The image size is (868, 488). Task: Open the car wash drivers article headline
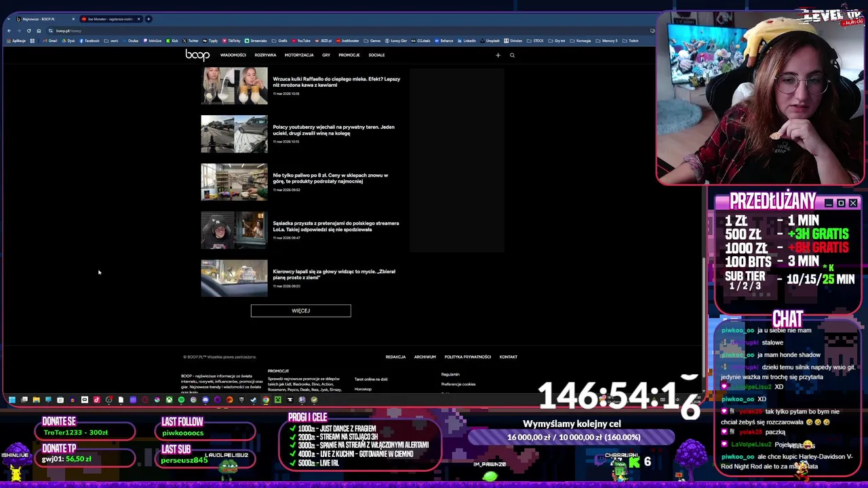pos(334,274)
